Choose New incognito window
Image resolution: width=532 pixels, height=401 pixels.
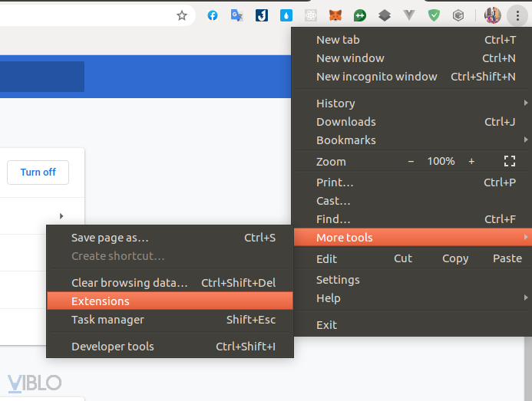[377, 77]
